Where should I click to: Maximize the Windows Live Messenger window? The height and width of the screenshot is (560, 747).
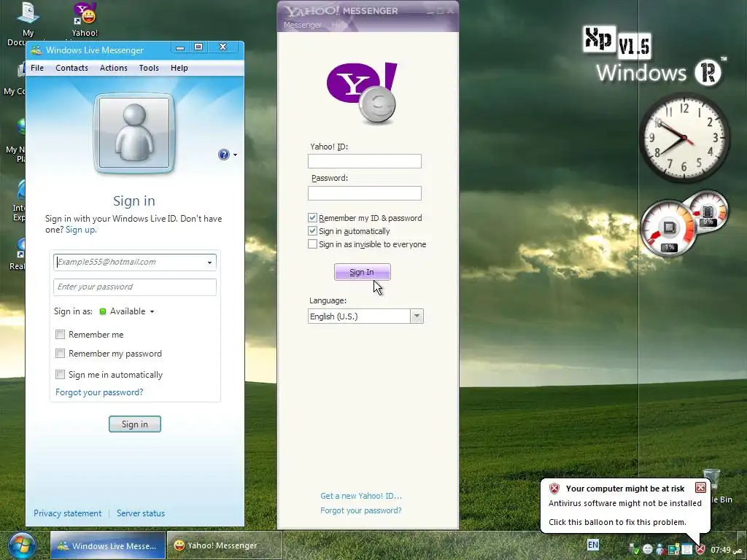coord(198,47)
